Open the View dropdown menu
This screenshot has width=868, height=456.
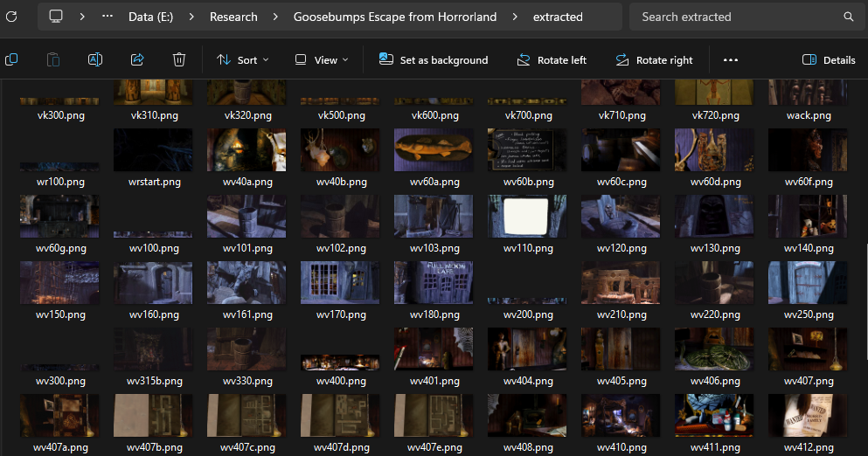[322, 59]
